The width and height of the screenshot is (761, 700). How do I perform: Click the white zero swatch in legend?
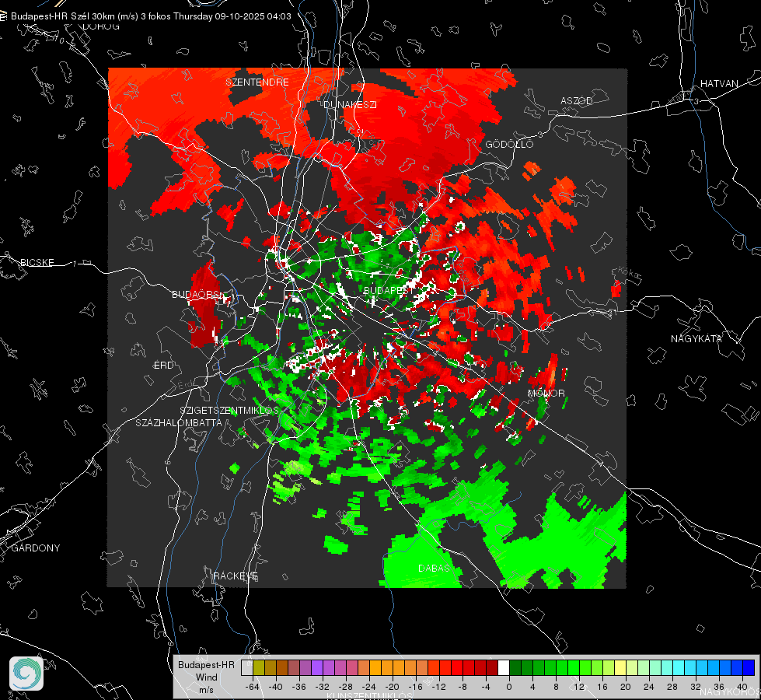[504, 667]
